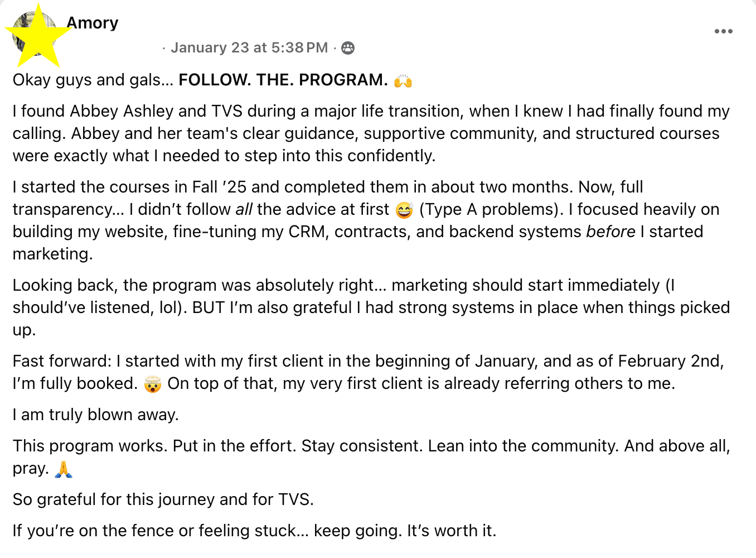Image resolution: width=756 pixels, height=558 pixels.
Task: Open the author name Amory
Action: tap(93, 23)
